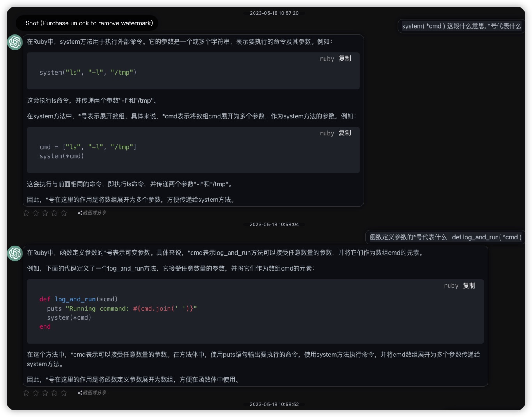This screenshot has height=417, width=532.
Task: Select the user message about def log_and_run( *cmd )
Action: [445, 237]
